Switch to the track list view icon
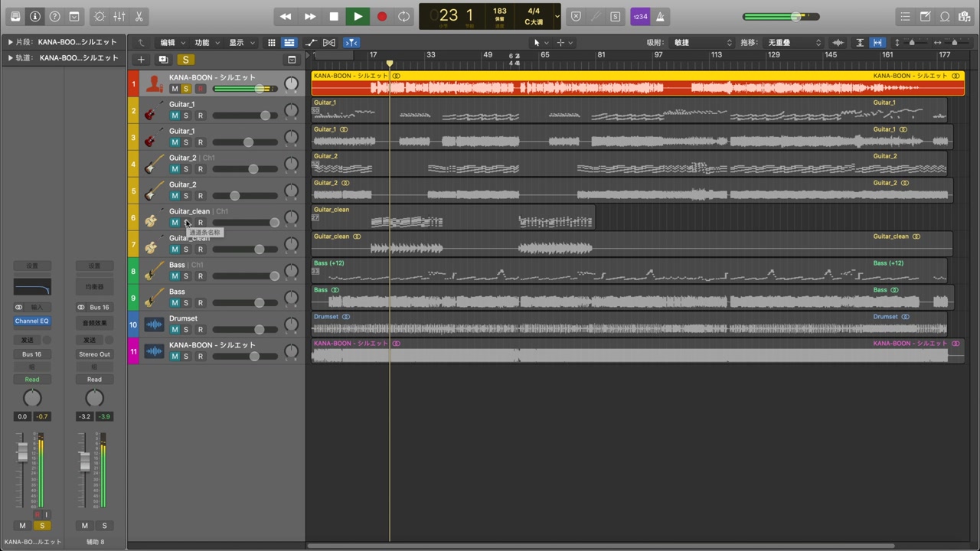 [289, 43]
